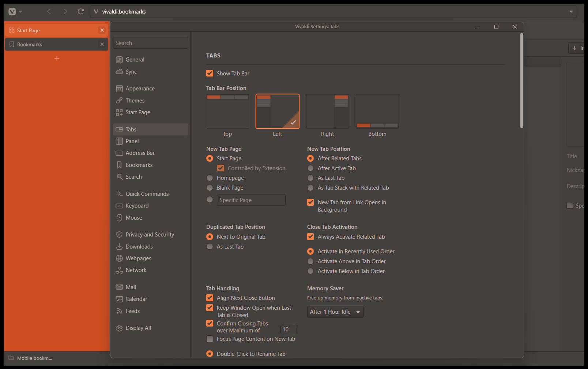The height and width of the screenshot is (369, 588).
Task: Select Activate Below in Tab Order
Action: click(310, 271)
